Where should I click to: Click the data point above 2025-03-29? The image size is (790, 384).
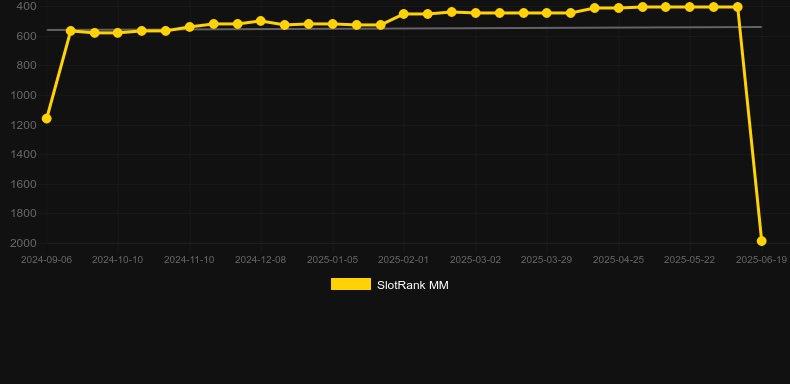click(547, 13)
